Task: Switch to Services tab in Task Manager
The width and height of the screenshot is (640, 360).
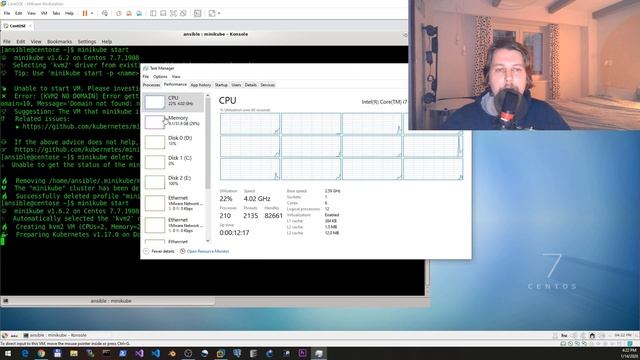Action: [268, 85]
